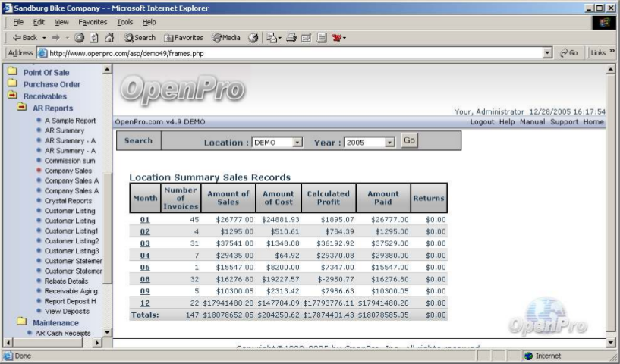The width and height of the screenshot is (620, 364).
Task: Collapse the AR Reports folder
Action: point(22,107)
